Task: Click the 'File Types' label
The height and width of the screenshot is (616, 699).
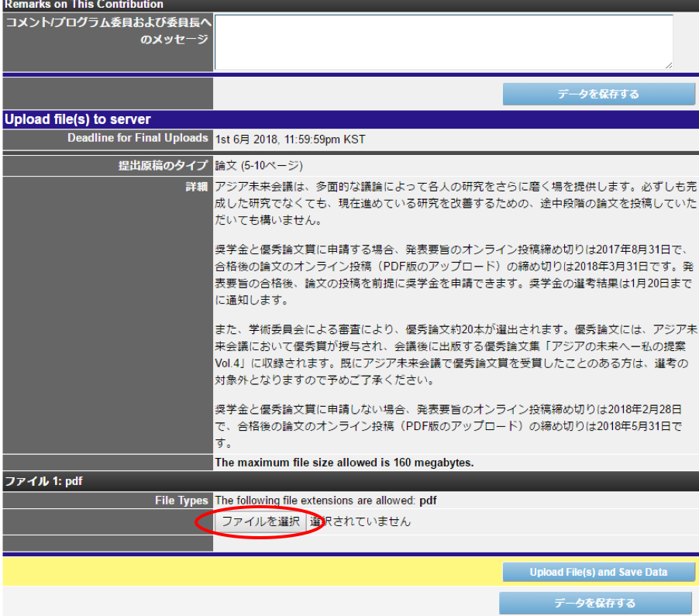Action: click(181, 501)
